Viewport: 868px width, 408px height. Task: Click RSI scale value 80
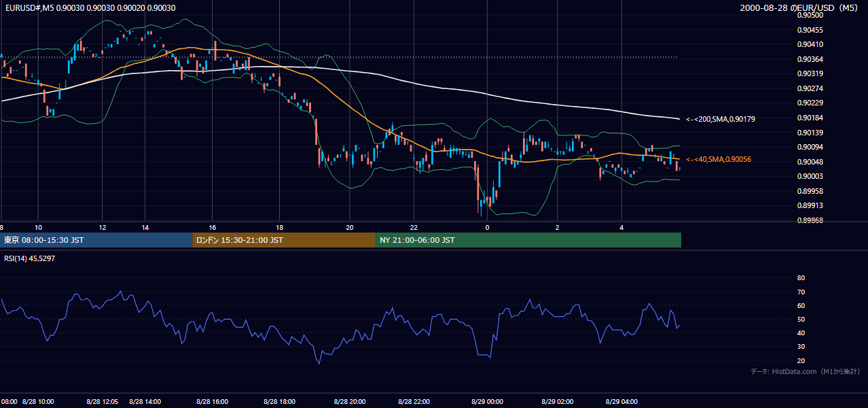(x=801, y=278)
